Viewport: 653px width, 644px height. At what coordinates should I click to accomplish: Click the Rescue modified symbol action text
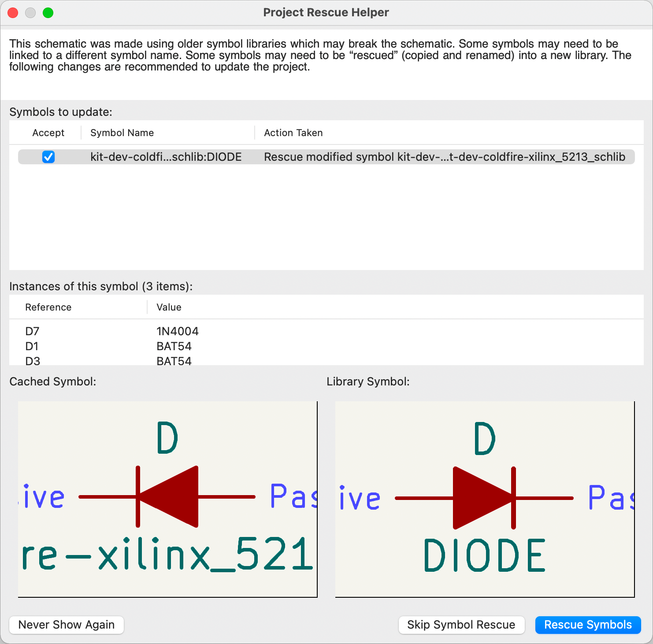[x=444, y=157]
